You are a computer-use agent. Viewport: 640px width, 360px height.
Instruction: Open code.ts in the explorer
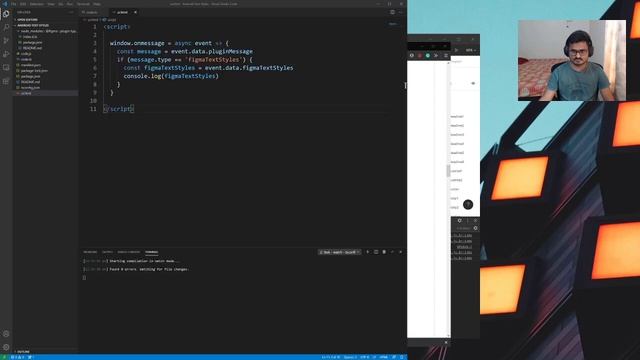coord(26,59)
